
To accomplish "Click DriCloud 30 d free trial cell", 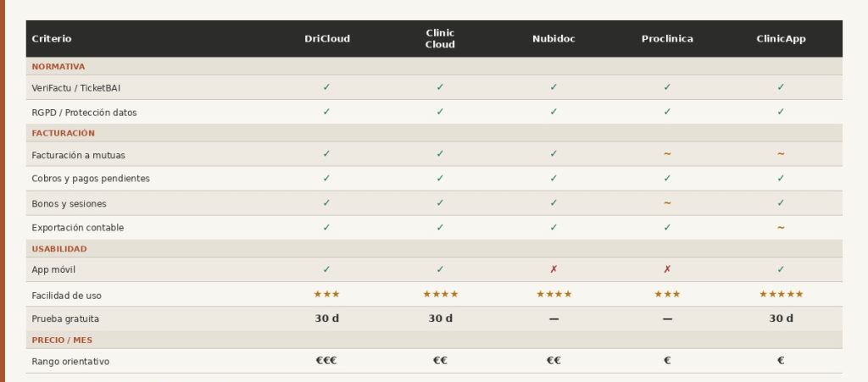I will (x=326, y=318).
